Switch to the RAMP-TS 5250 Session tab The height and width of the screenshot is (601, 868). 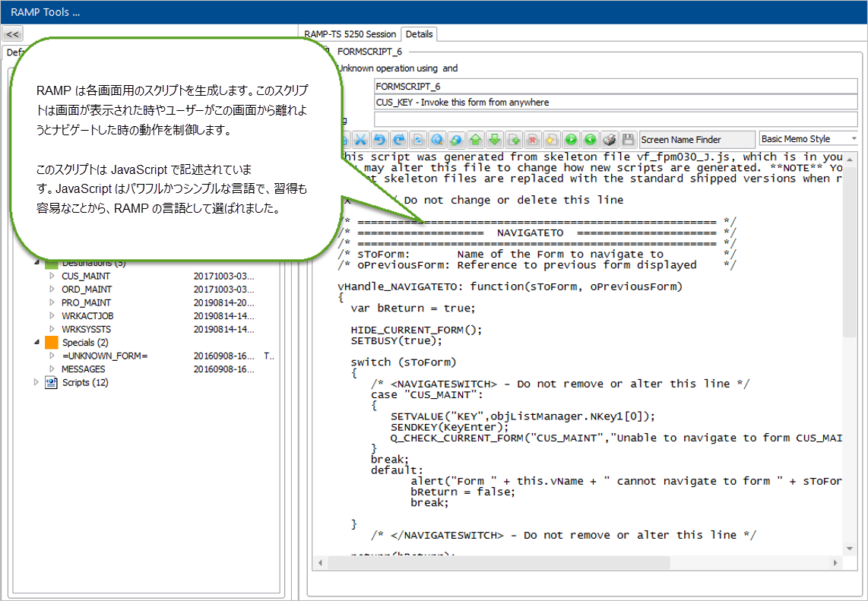[x=350, y=34]
